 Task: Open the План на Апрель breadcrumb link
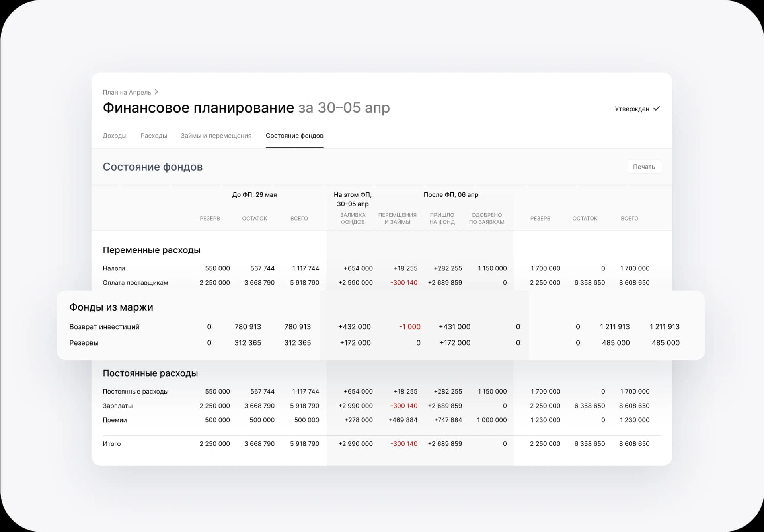pyautogui.click(x=127, y=93)
